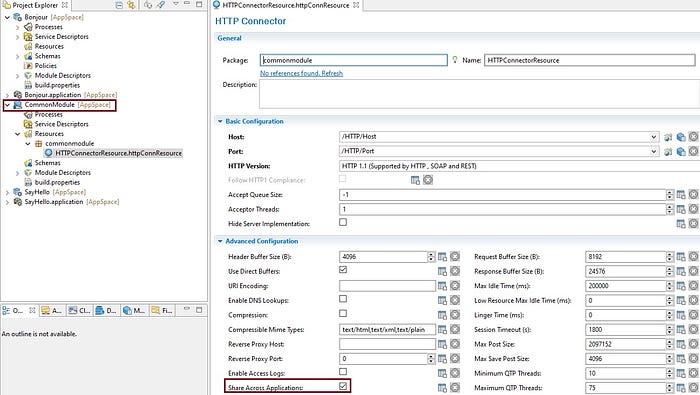
Task: Toggle Share Across Applications checkbox
Action: pos(343,386)
